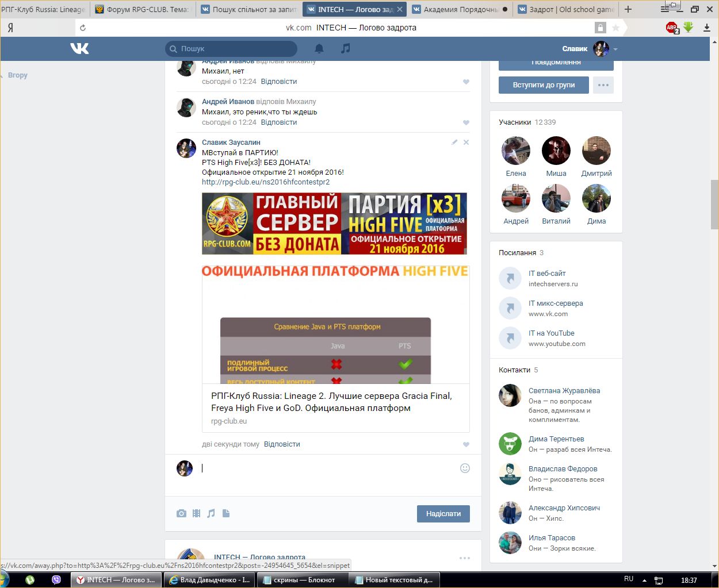Switch to Влад Давыдченко taskbar window

click(209, 580)
